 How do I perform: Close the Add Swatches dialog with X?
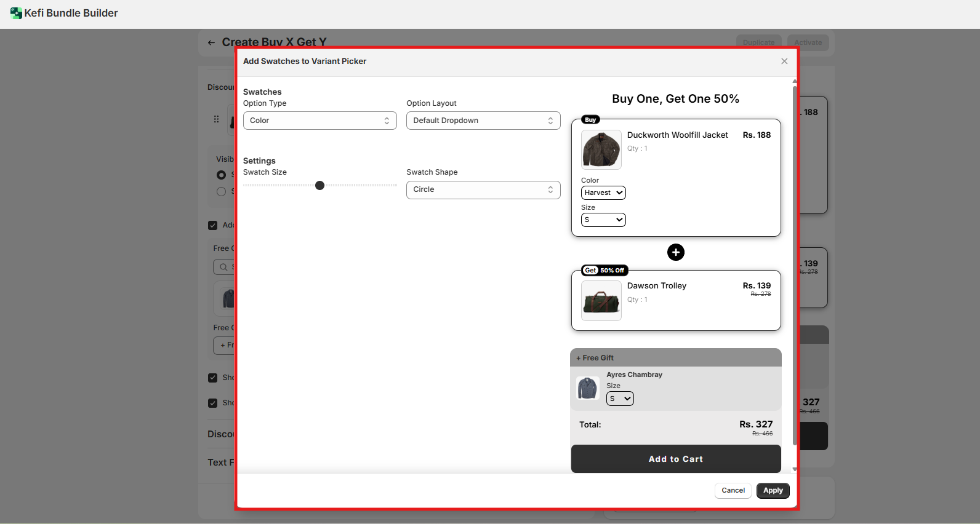point(784,61)
